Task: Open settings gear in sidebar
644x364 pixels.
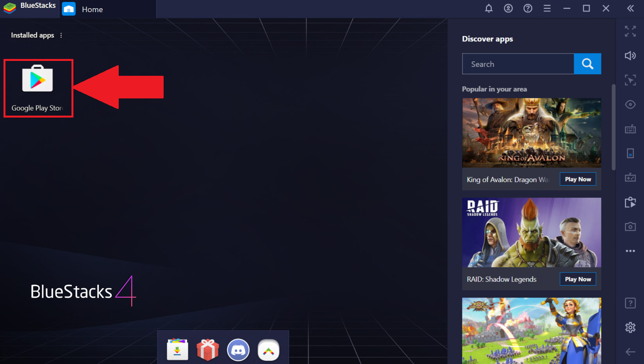Action: pos(630,327)
